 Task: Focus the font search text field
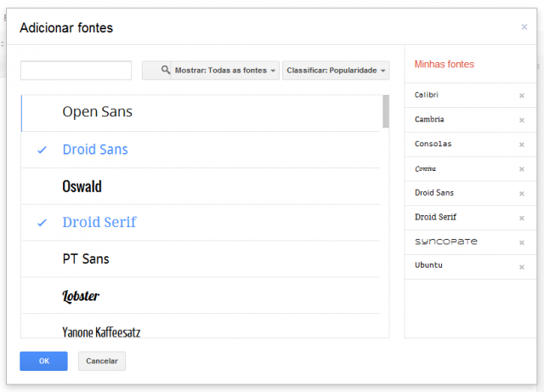(x=76, y=71)
